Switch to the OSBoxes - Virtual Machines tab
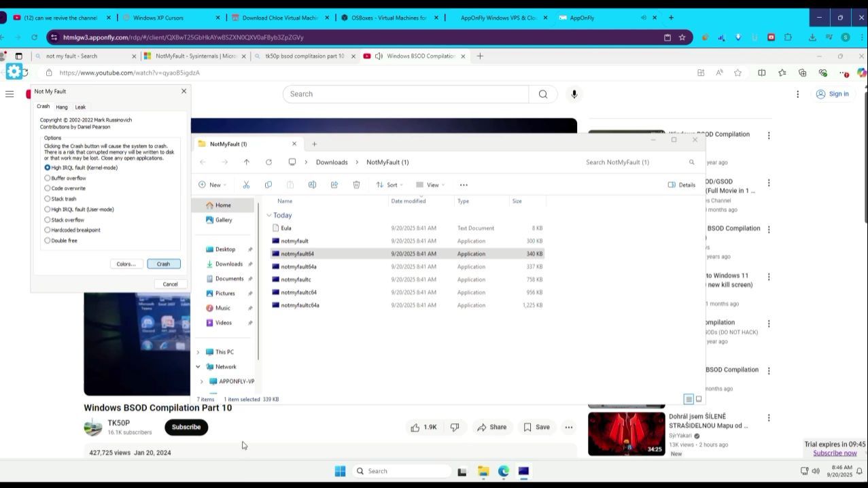This screenshot has width=868, height=488. click(390, 18)
